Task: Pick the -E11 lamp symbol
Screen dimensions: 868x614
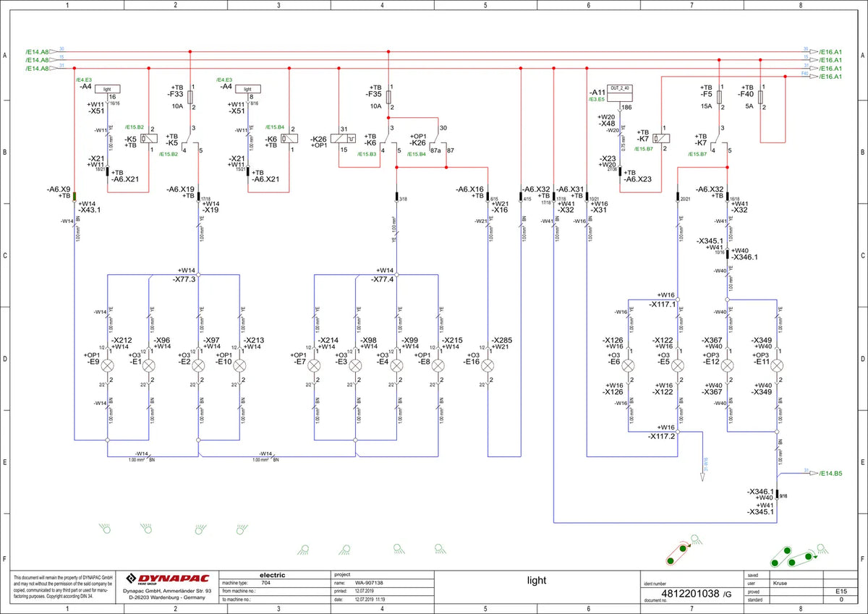Action: point(777,366)
